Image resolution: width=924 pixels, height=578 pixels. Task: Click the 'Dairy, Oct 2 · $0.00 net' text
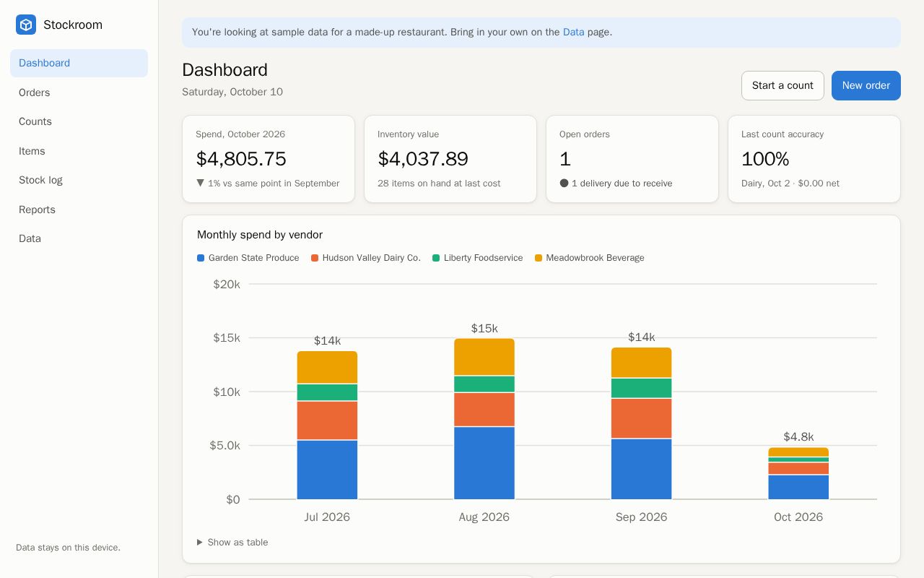click(790, 184)
